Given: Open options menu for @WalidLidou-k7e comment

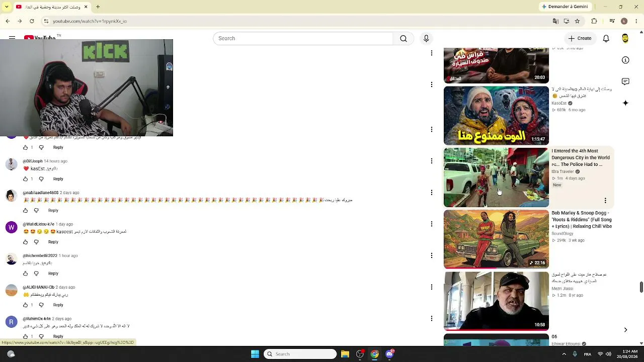Looking at the screenshot, I should pyautogui.click(x=431, y=224).
